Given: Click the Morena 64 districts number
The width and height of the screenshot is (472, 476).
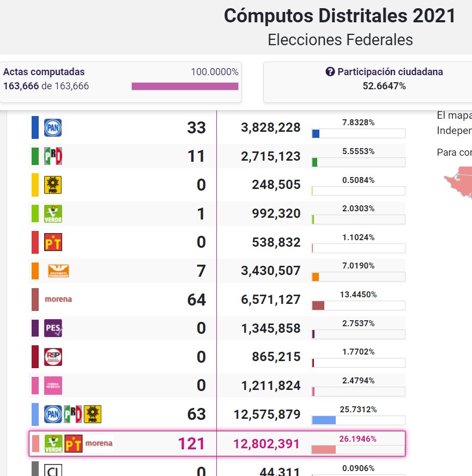Looking at the screenshot, I should (x=196, y=300).
